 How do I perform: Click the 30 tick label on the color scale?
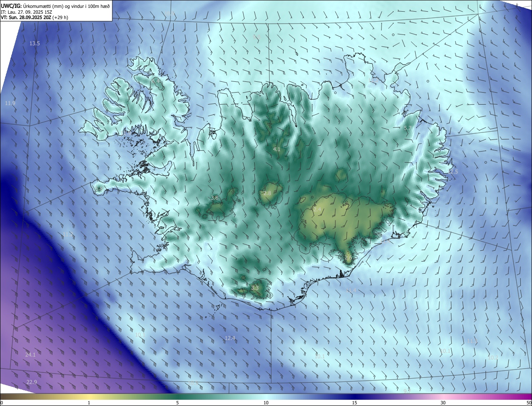point(443,403)
